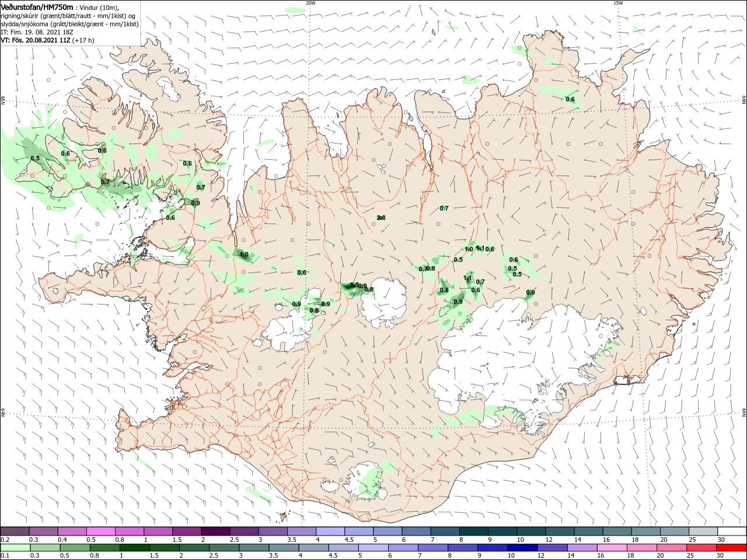Click the bright red rain legend swatch labeled 30

click(x=732, y=548)
